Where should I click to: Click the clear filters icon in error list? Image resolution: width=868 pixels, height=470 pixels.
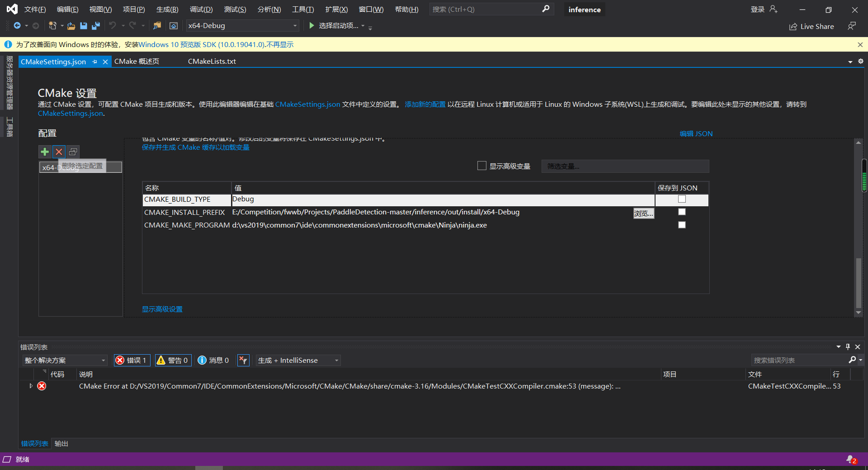[x=243, y=360]
